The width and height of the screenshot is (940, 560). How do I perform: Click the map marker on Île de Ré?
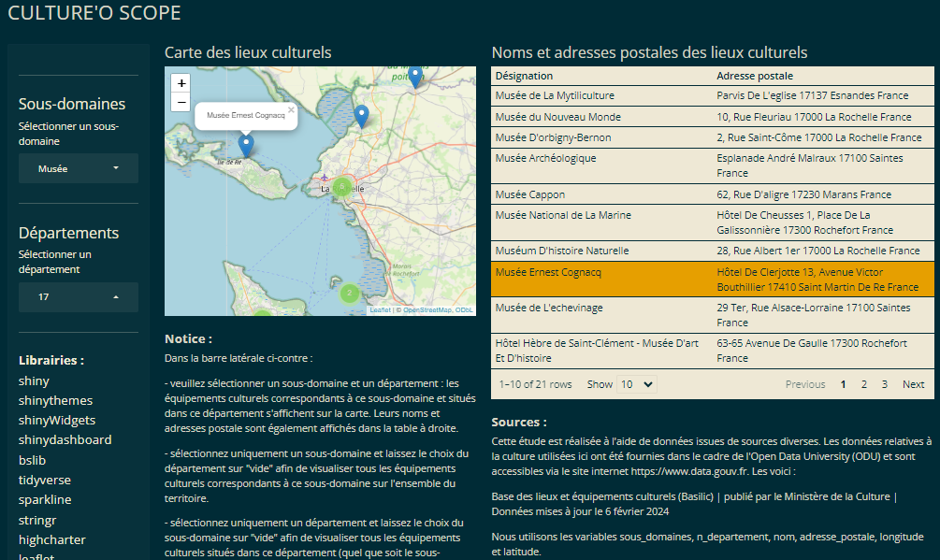246,145
